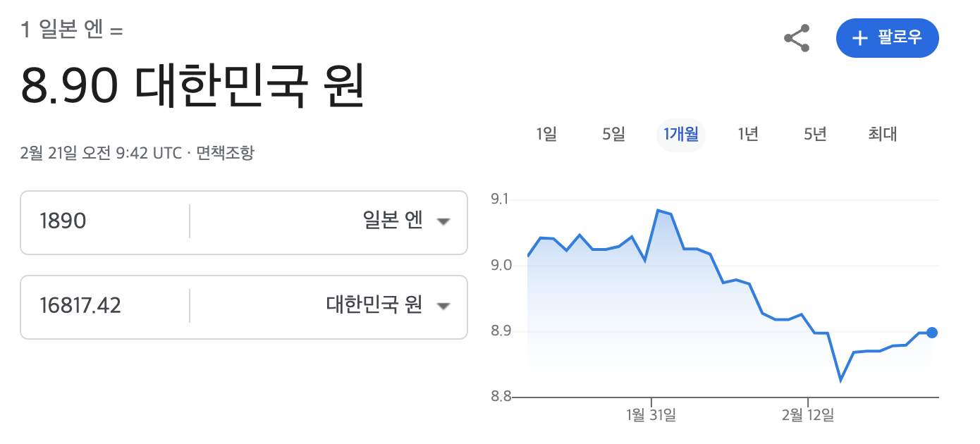The width and height of the screenshot is (980, 444).
Task: Switch to the 1년 range
Action: [x=747, y=135]
